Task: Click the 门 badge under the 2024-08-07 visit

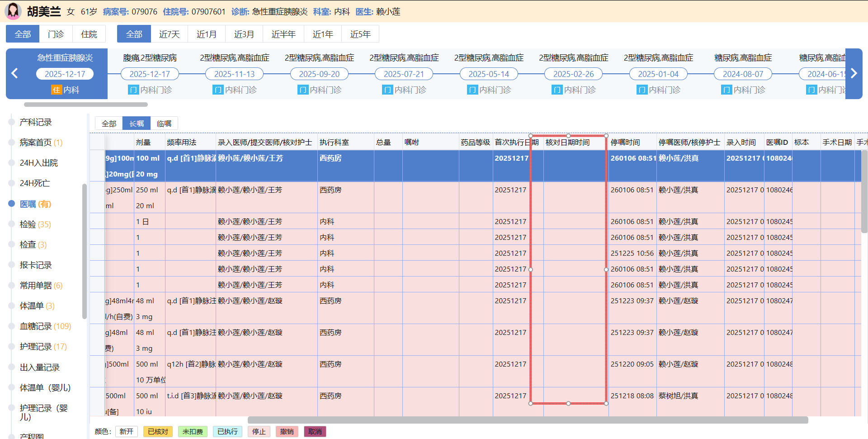Action: (x=726, y=90)
